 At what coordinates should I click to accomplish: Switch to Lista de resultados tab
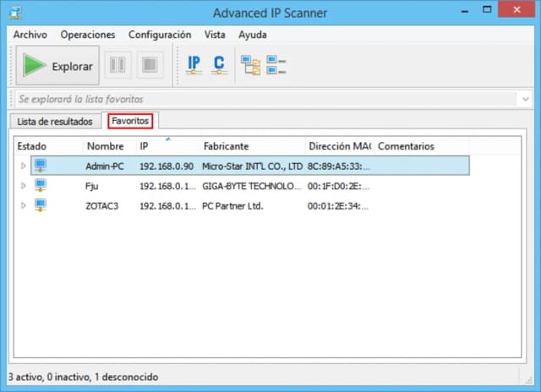coord(55,122)
